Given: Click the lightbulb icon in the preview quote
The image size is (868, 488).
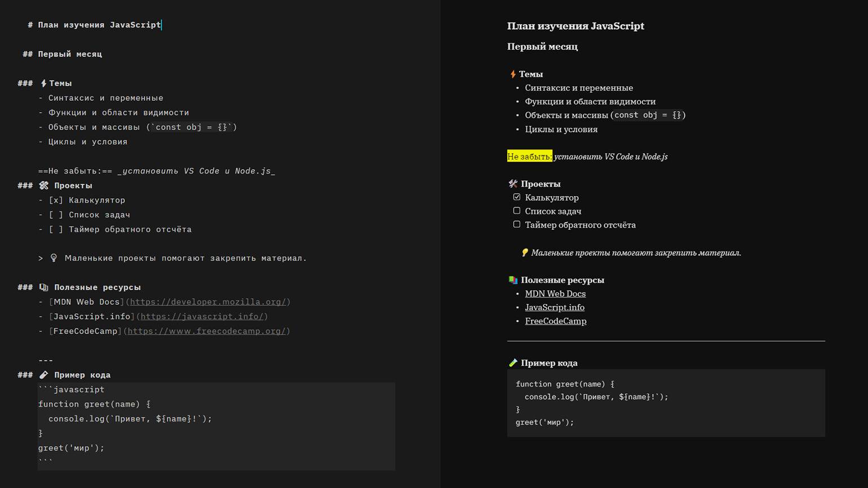Looking at the screenshot, I should pos(525,253).
